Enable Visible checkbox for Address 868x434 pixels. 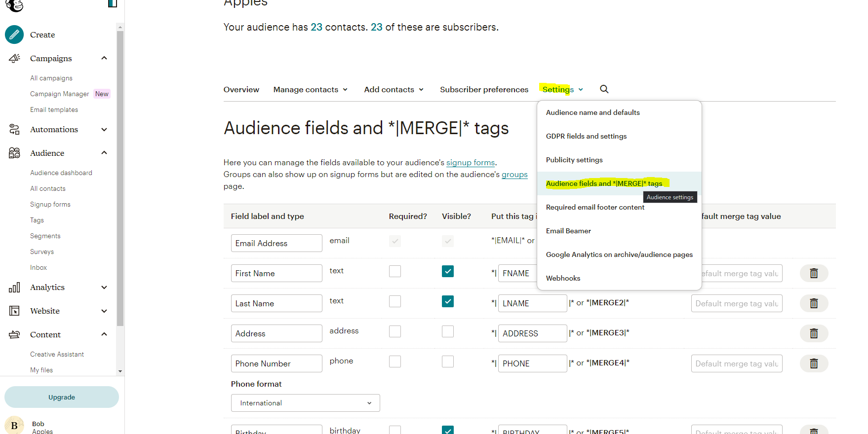[x=448, y=331]
